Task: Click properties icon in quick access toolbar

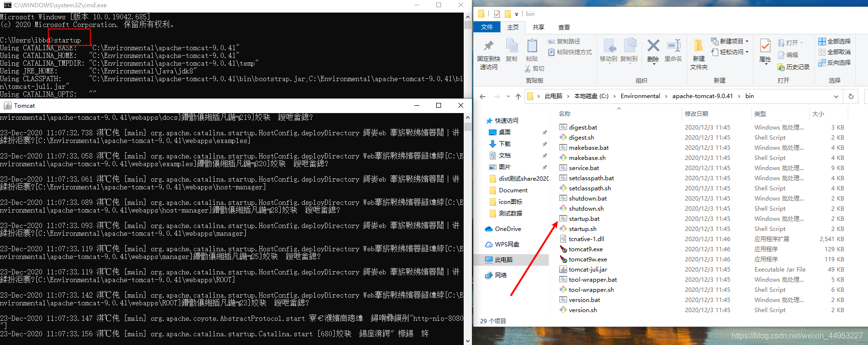Action: 497,14
